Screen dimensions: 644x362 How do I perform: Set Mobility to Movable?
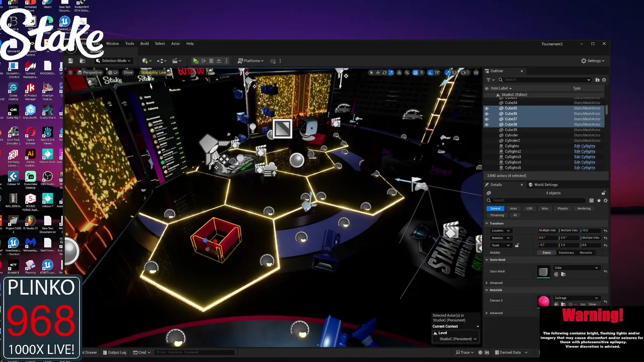tap(586, 252)
